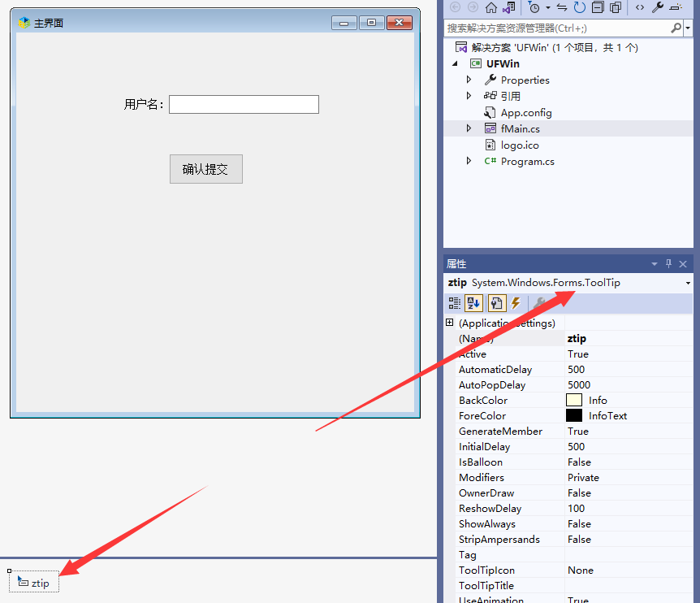Click the BackColor Info color swatch
Image resolution: width=700 pixels, height=603 pixels.
coord(574,401)
